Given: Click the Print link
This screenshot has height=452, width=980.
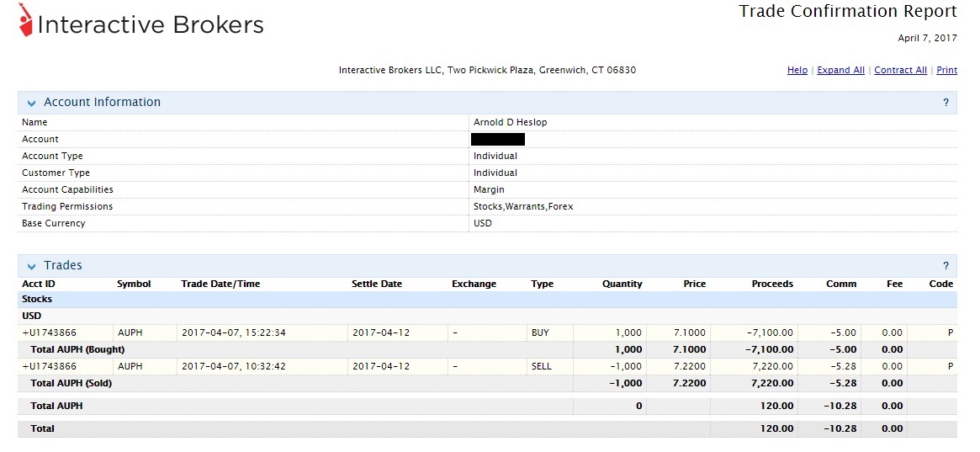Looking at the screenshot, I should [x=946, y=70].
